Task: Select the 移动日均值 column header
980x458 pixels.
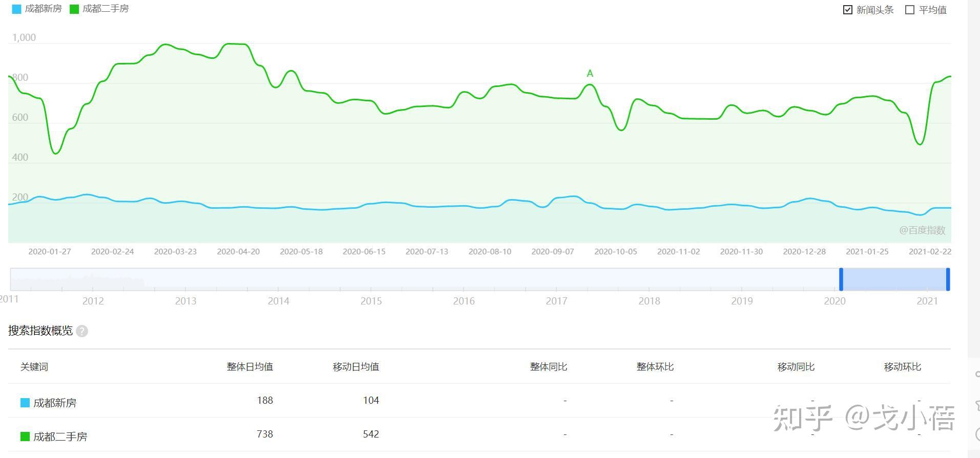Action: point(356,367)
